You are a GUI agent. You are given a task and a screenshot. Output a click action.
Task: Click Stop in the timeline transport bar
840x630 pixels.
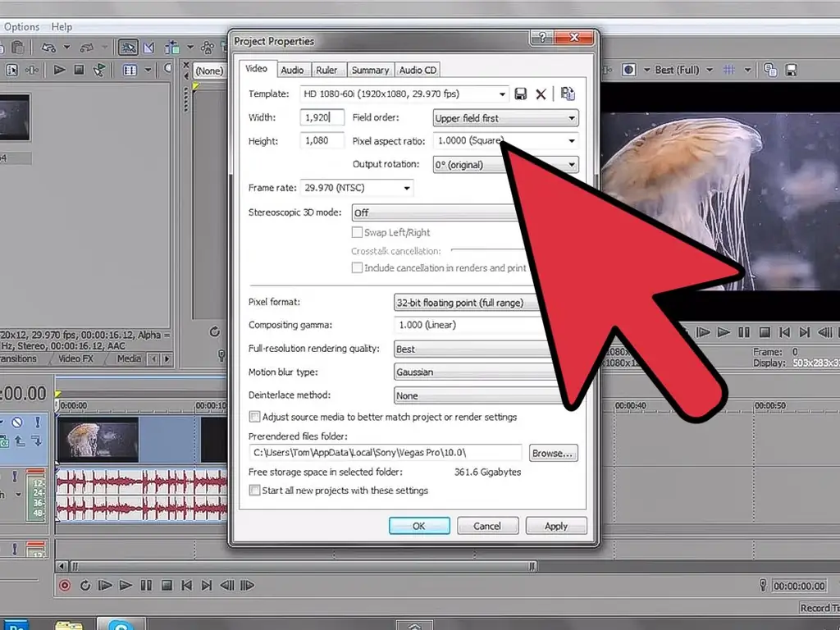click(x=167, y=585)
